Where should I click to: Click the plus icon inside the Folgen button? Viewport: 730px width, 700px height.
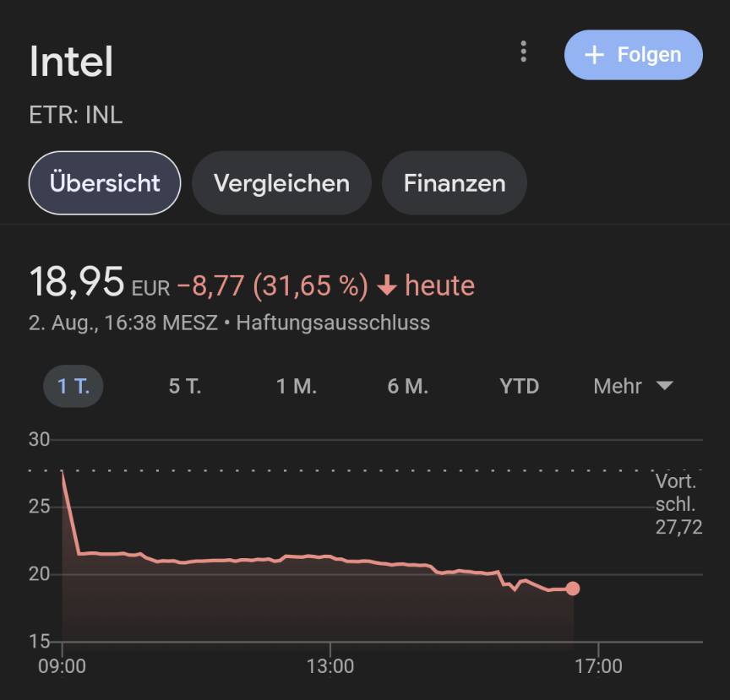pos(596,54)
